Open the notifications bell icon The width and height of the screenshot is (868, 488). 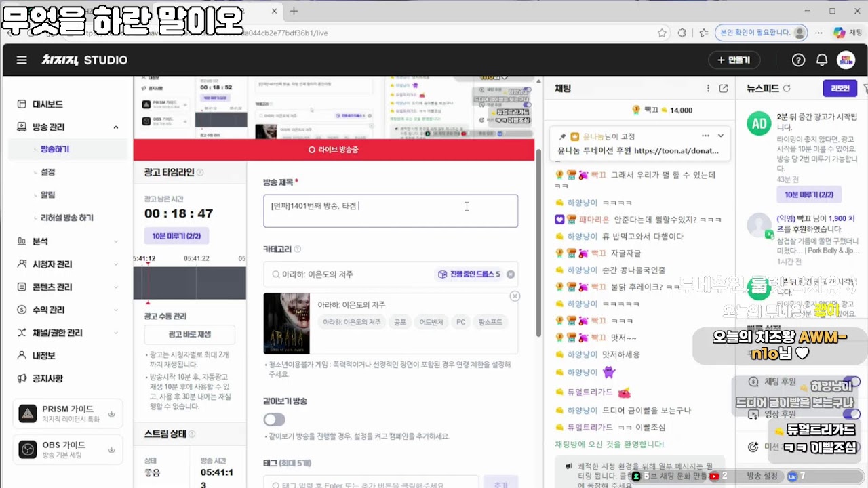click(822, 60)
